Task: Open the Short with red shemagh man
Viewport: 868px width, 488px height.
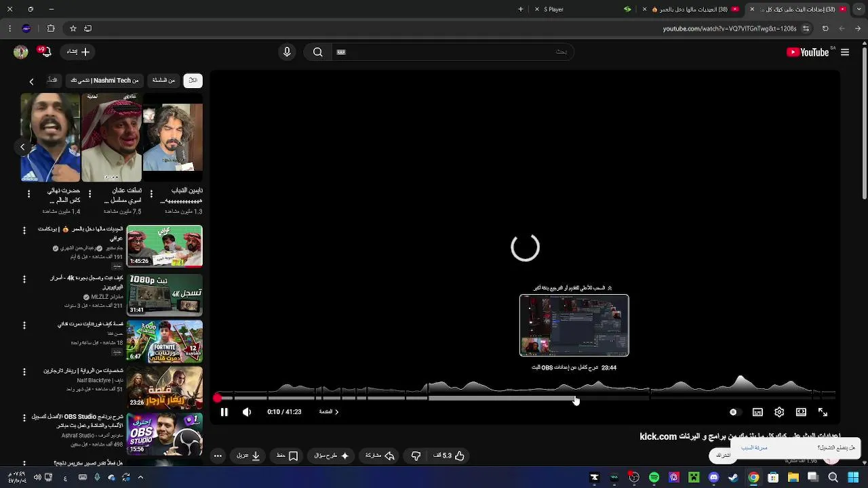Action: [112, 138]
